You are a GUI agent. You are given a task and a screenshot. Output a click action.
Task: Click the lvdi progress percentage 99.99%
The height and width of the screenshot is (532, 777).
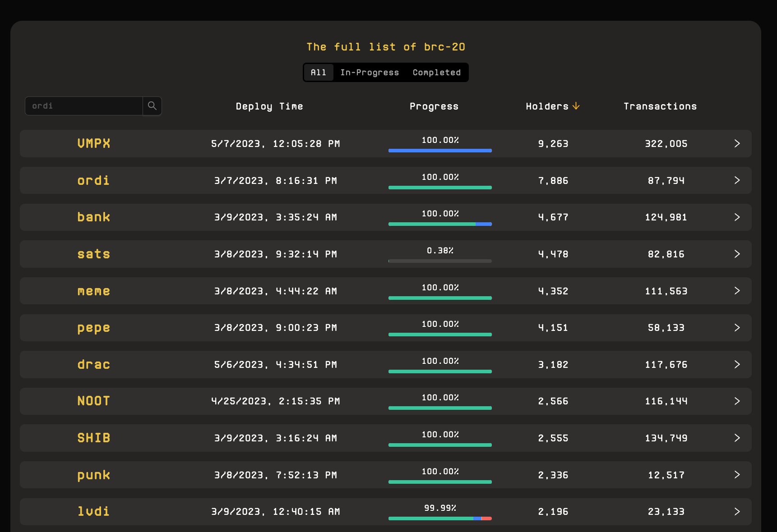tap(440, 508)
